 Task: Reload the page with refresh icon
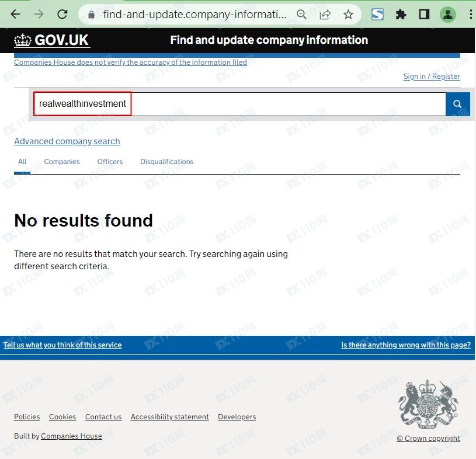pyautogui.click(x=62, y=14)
